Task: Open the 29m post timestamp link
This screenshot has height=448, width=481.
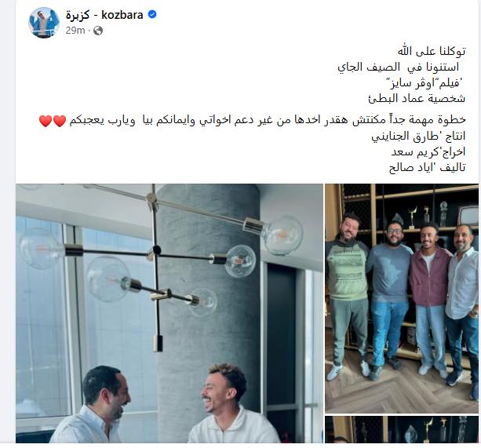Action: tap(75, 31)
